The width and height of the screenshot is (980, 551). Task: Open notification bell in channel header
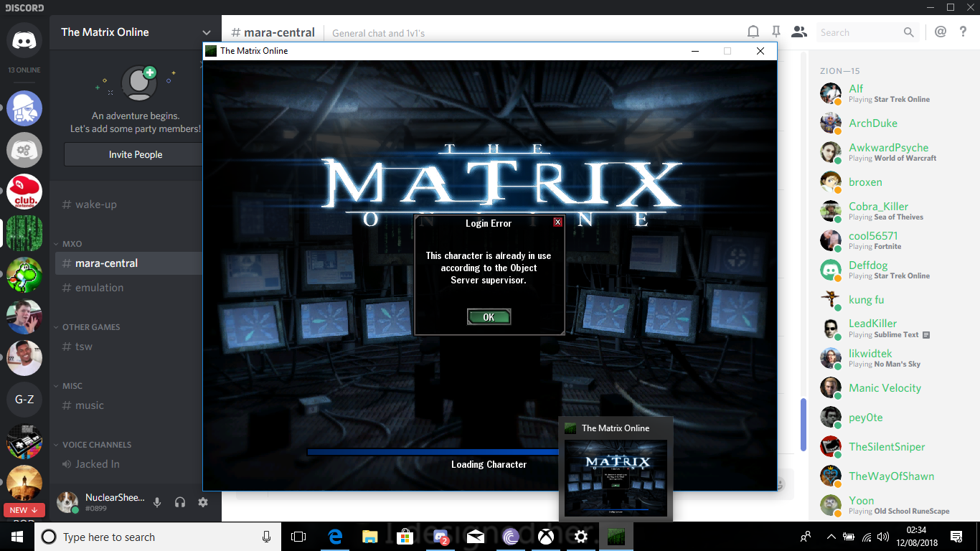(x=753, y=32)
